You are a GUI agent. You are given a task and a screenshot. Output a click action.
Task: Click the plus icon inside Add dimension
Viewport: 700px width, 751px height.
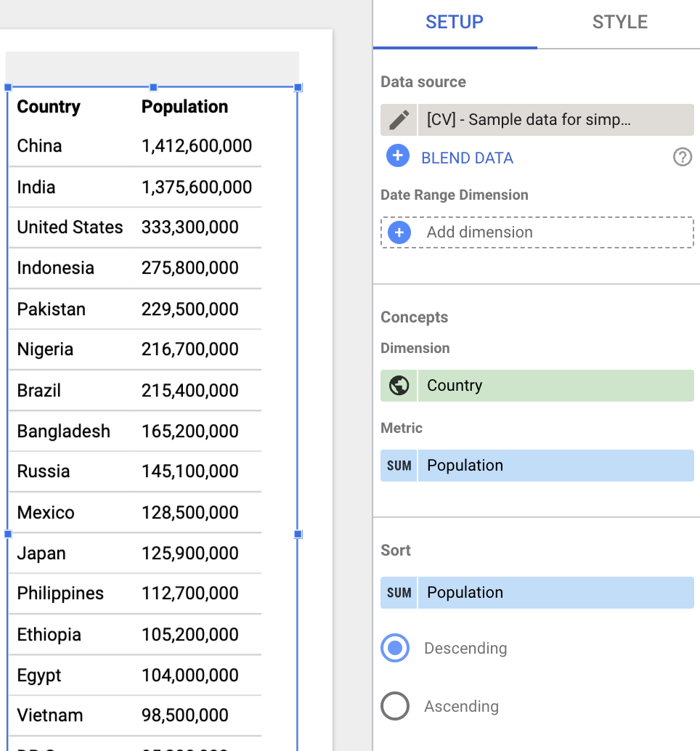pyautogui.click(x=398, y=232)
